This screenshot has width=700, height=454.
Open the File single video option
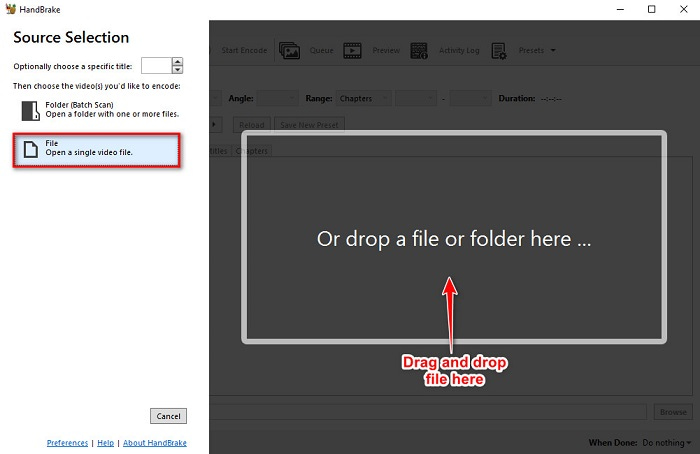pos(96,150)
